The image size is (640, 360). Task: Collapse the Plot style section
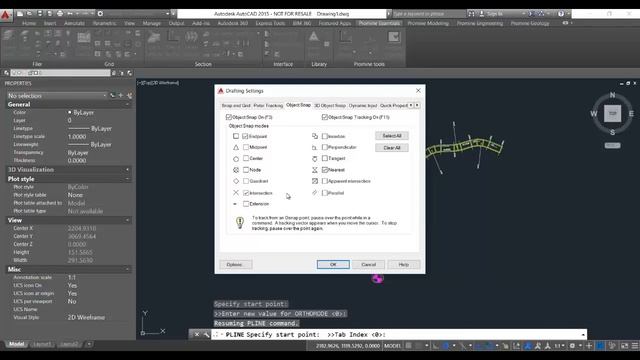(x=127, y=179)
